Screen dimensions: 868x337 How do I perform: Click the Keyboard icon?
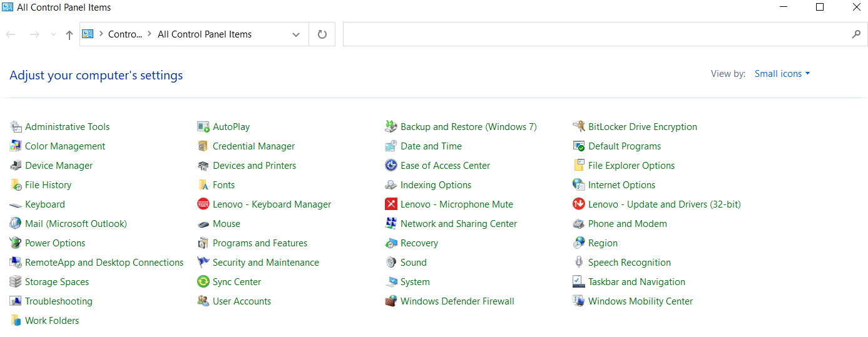point(16,204)
